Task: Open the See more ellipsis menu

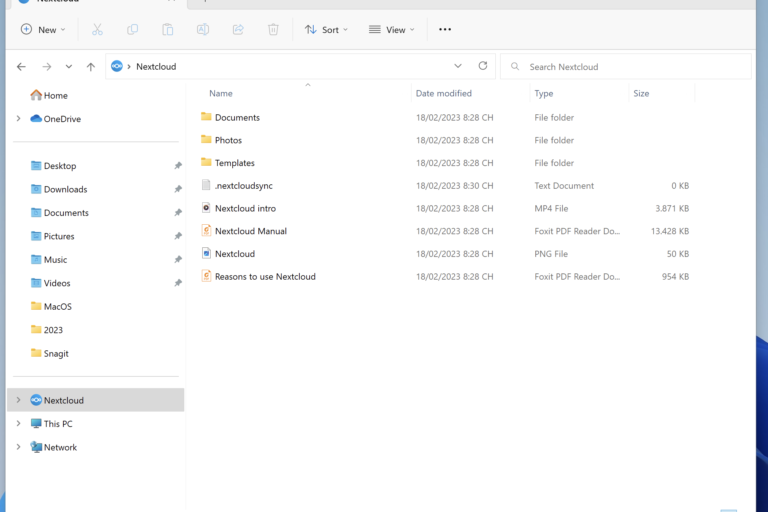Action: [445, 29]
